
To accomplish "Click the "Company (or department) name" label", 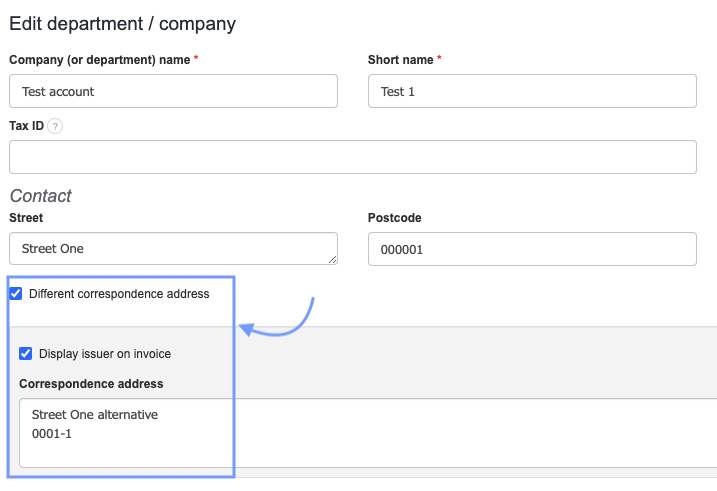I will pos(100,60).
